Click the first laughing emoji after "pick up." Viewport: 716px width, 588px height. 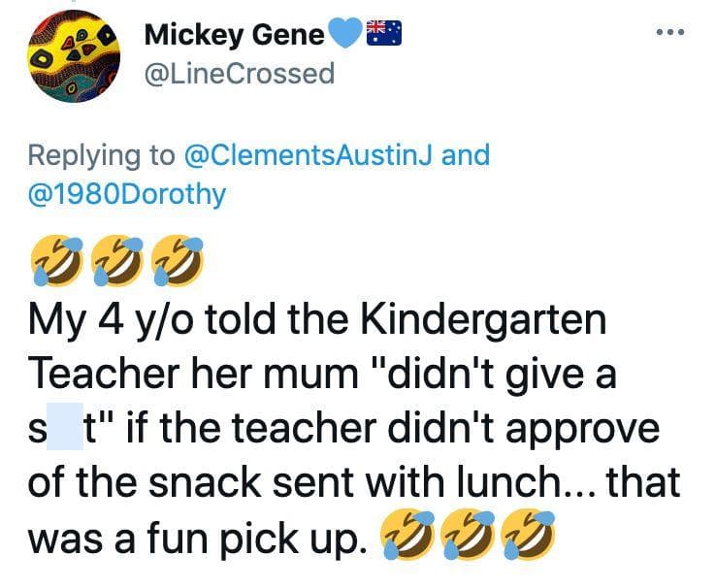pos(407,534)
